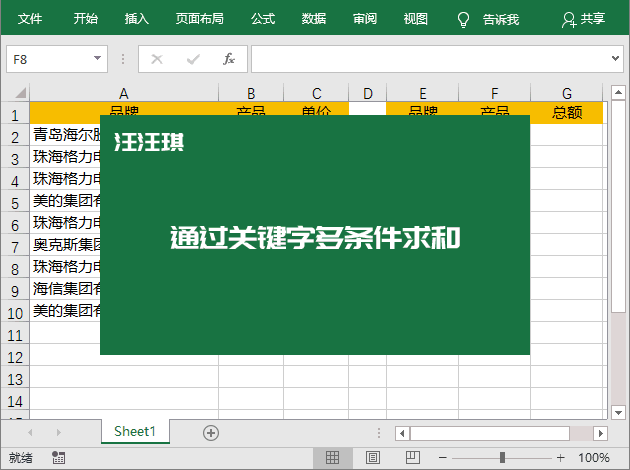This screenshot has height=470, width=630.
Task: Switch to Normal view
Action: (x=332, y=457)
